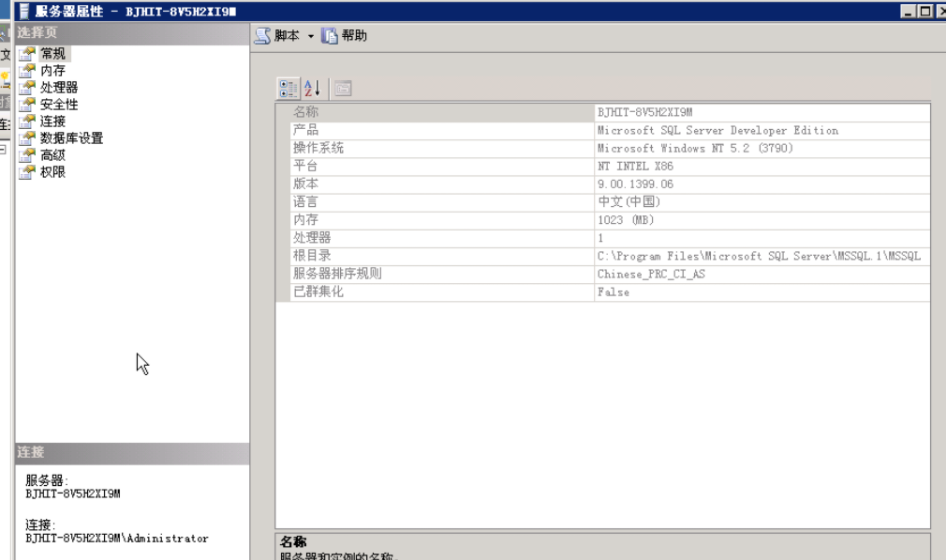The width and height of the screenshot is (946, 560).
Task: Click memory value 1023 (MB)
Action: pos(626,220)
